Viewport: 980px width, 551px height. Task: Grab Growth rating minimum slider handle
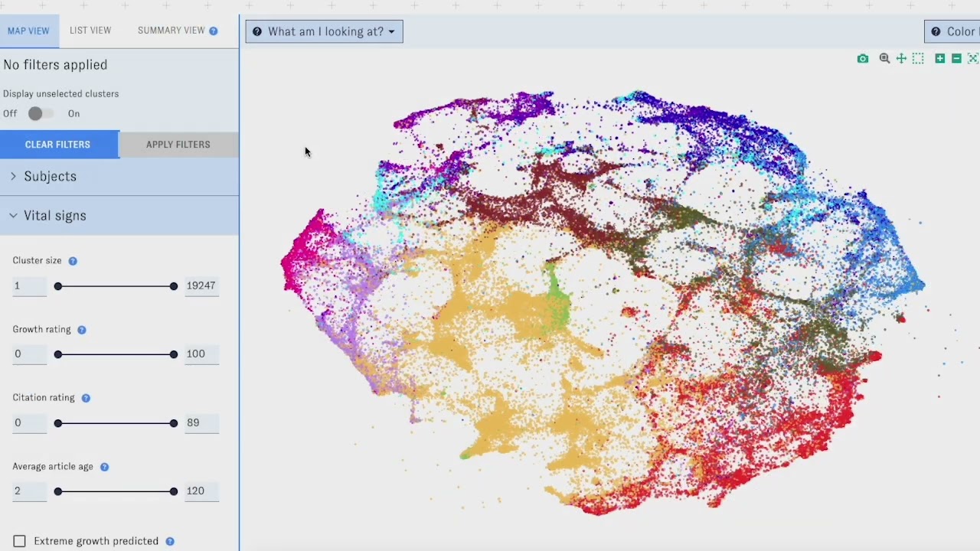58,354
